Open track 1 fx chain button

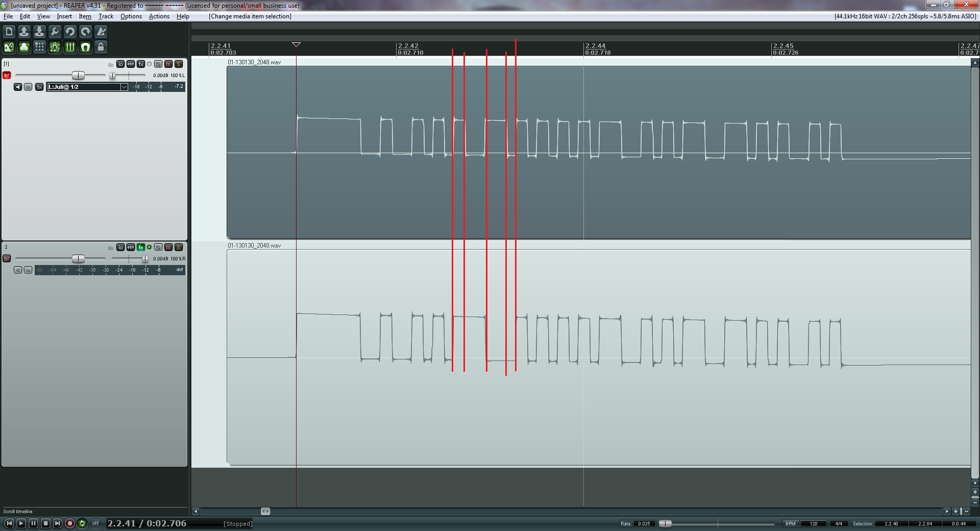[x=141, y=64]
